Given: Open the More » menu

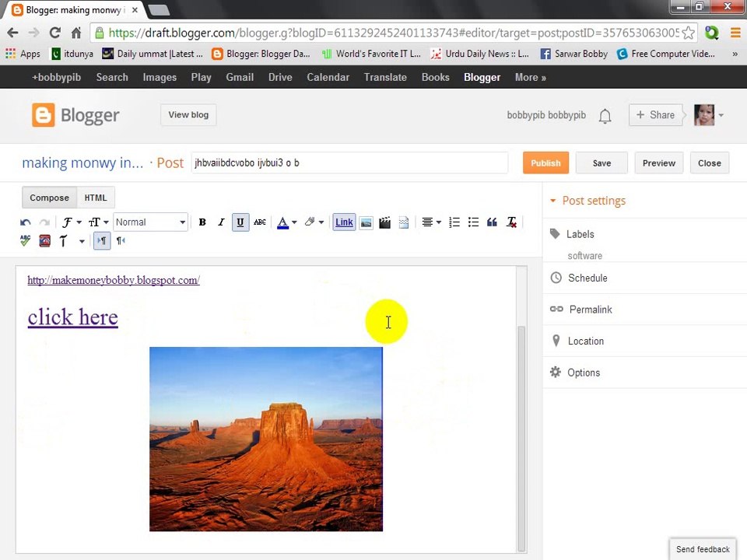Looking at the screenshot, I should tap(530, 77).
